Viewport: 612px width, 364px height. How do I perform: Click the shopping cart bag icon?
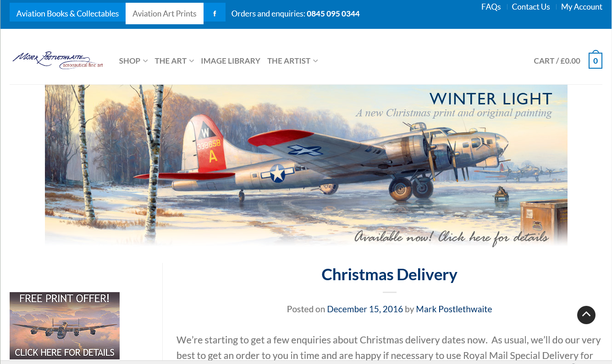[595, 60]
